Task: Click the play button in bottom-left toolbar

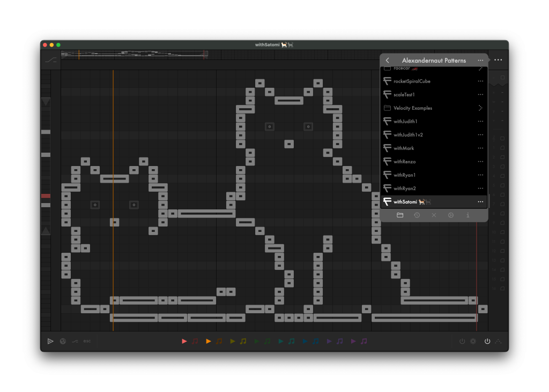Action: (x=50, y=341)
